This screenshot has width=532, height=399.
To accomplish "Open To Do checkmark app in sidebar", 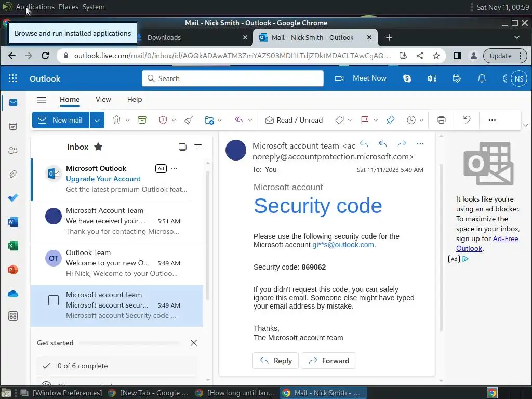I will 13,198.
